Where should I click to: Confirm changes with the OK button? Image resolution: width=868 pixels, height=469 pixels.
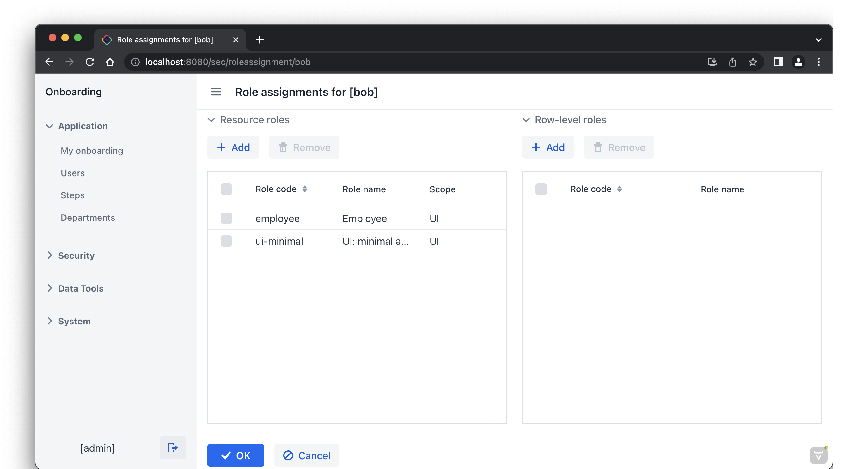[235, 455]
